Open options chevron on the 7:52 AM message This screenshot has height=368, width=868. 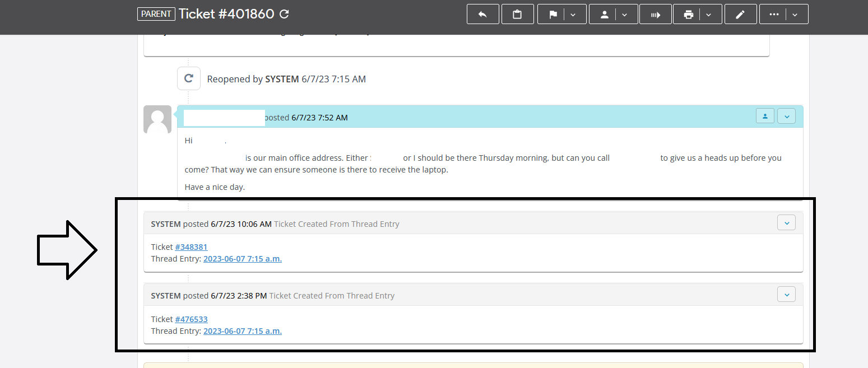pos(786,116)
